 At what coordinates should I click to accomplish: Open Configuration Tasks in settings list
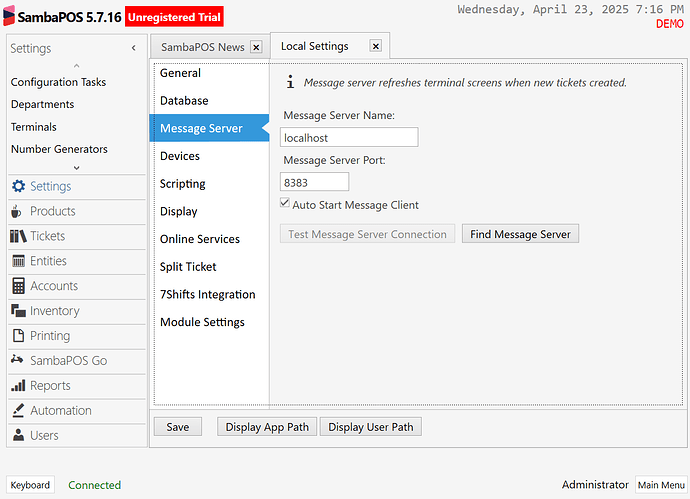59,82
